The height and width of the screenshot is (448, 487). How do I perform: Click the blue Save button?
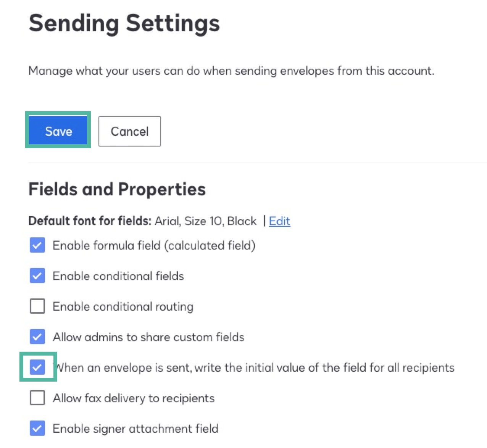pos(58,131)
